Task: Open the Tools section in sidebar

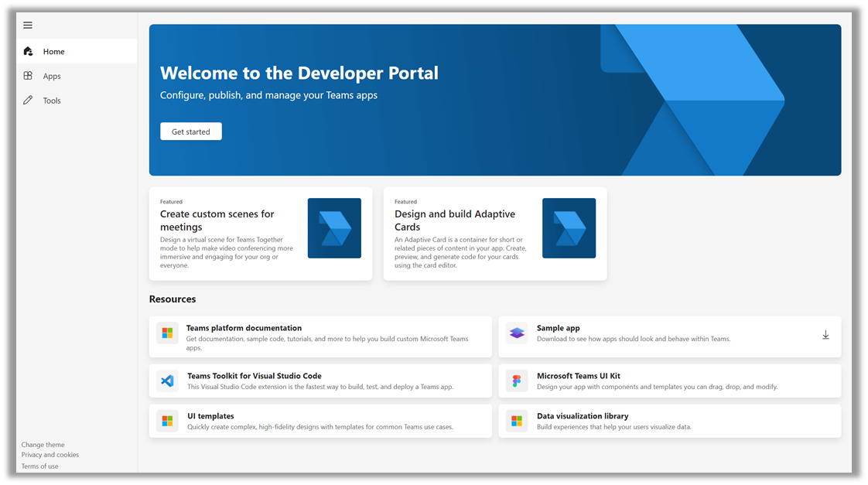Action: point(52,101)
